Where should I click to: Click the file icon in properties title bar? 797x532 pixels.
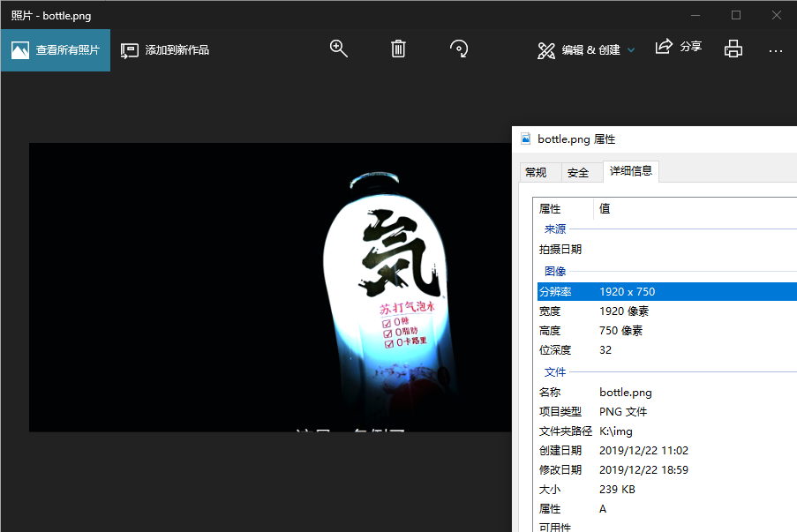coord(526,139)
